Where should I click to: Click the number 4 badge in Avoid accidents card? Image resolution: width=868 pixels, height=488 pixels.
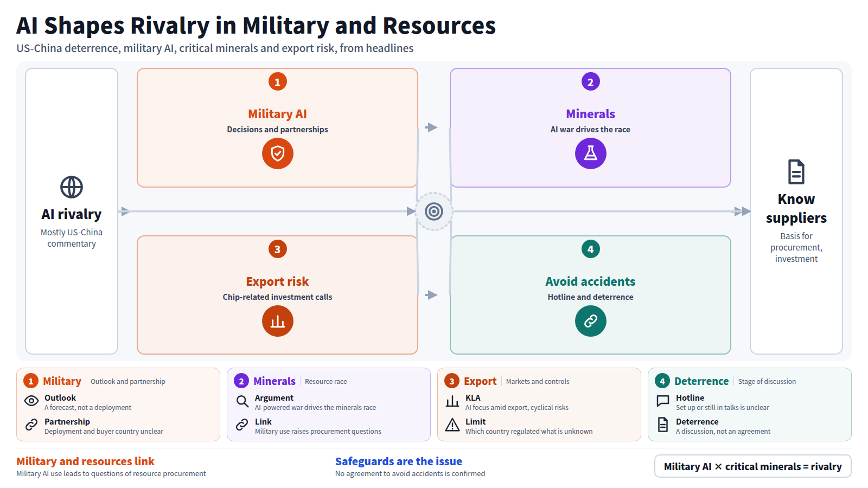click(591, 249)
